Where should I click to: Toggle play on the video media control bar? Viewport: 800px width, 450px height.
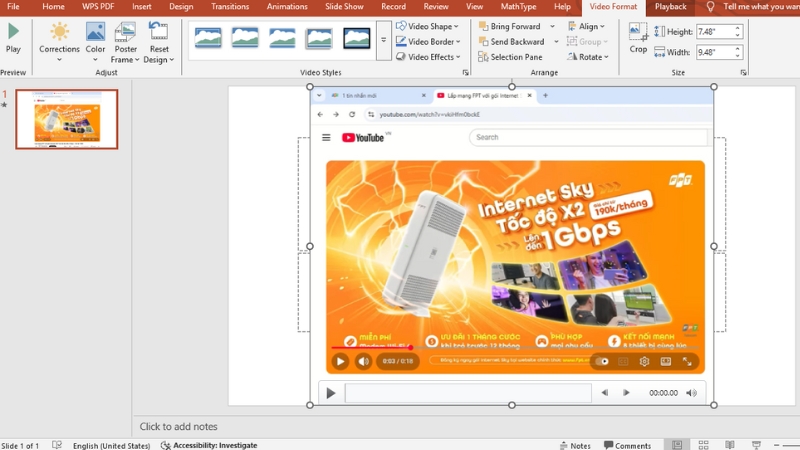331,393
